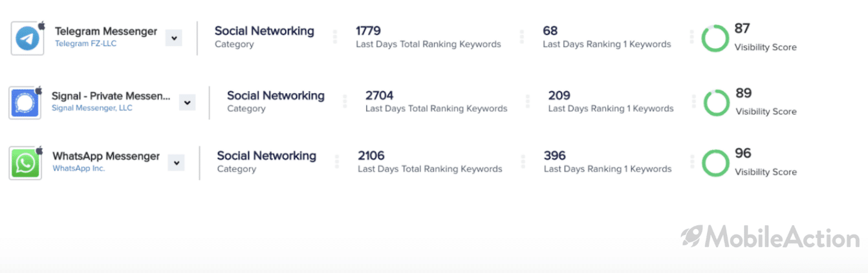This screenshot has width=868, height=273.
Task: Click the Telegram Messenger app name
Action: tap(106, 31)
